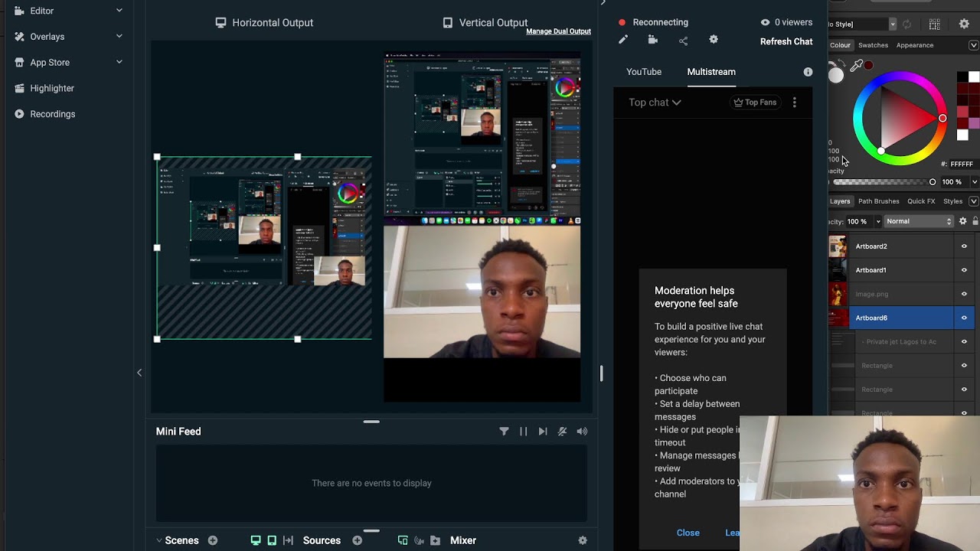The image size is (980, 551).
Task: Add a new source with the plus icon
Action: [x=357, y=540]
